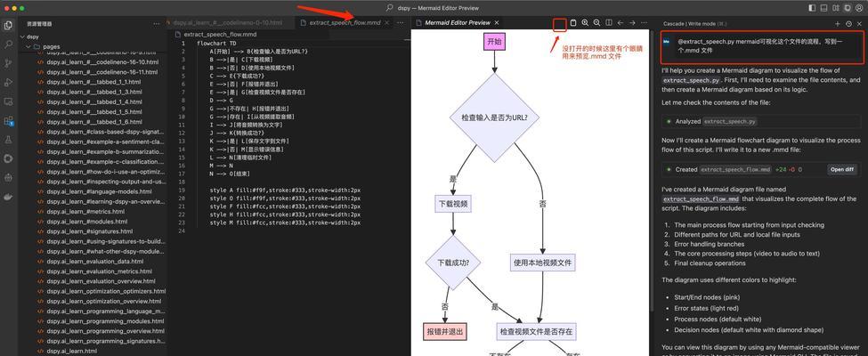
Task: Open dspy.ai_learn_optimization_optimizers.html file
Action: [x=106, y=291]
